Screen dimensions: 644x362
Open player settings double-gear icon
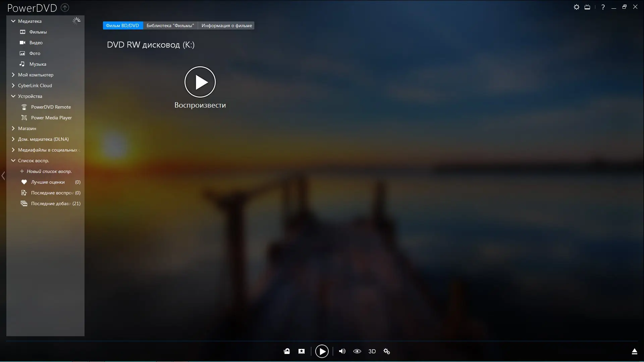pos(387,351)
